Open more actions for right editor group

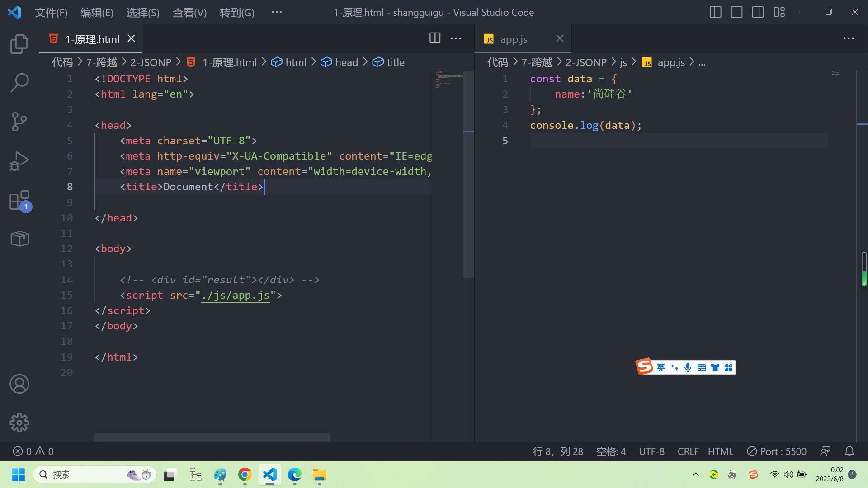(849, 38)
